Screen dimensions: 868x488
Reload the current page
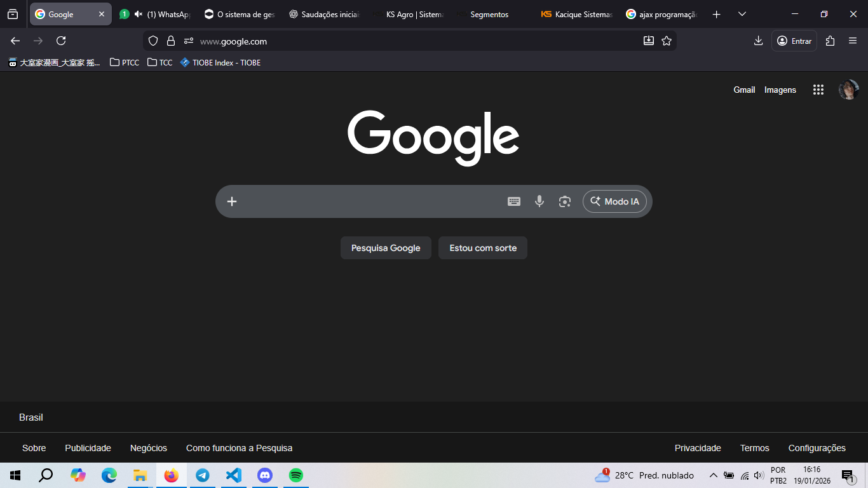61,41
